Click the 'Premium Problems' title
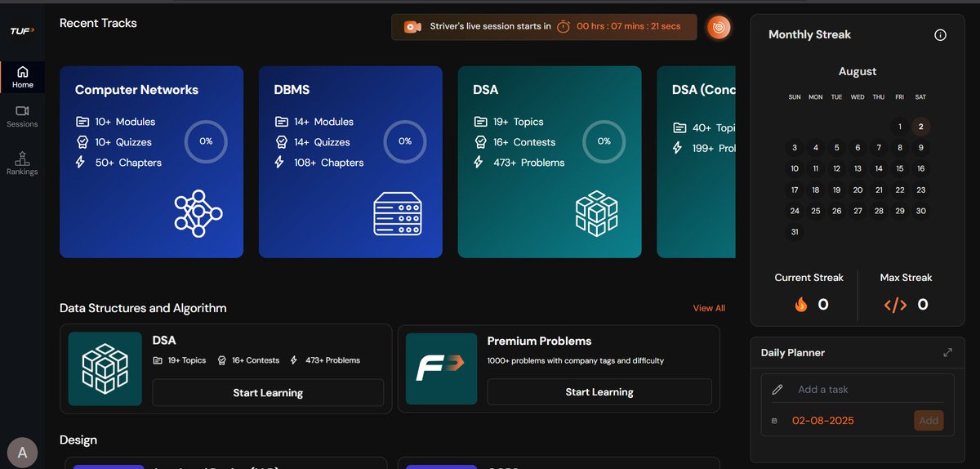The image size is (980, 469). point(539,341)
